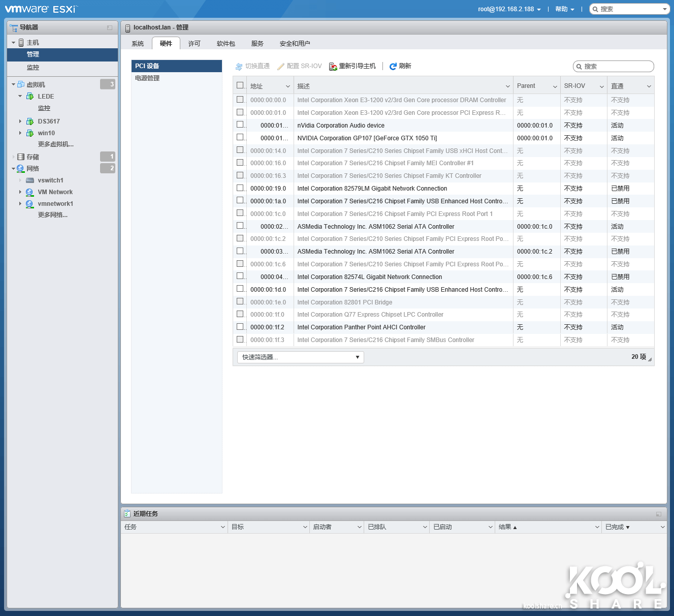Open the root@192.168.2.188 user dropdown
Viewport: 674px width, 616px height.
[x=509, y=9]
